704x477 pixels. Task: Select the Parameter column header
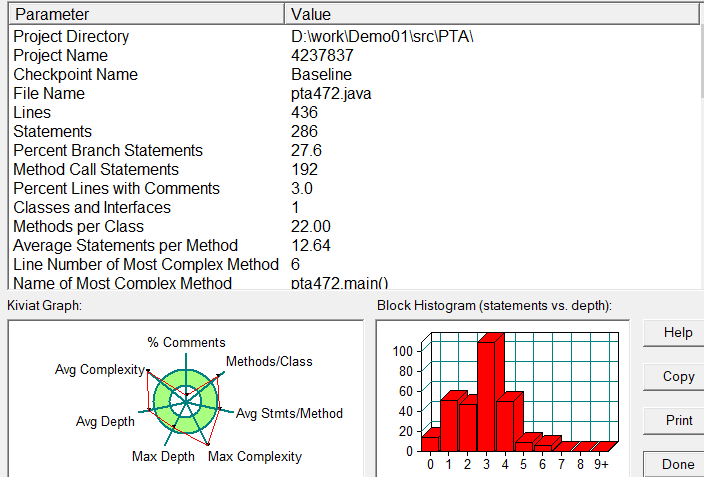tap(146, 14)
